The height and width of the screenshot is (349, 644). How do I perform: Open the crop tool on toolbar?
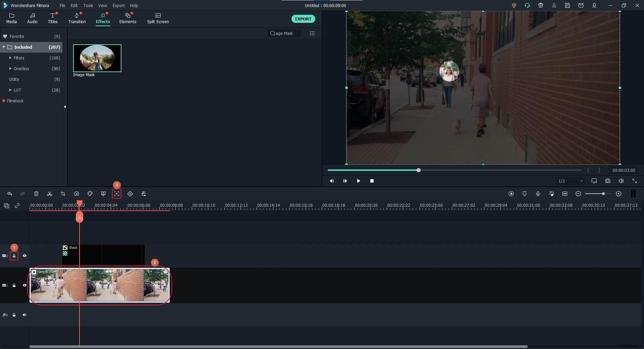pyautogui.click(x=63, y=194)
